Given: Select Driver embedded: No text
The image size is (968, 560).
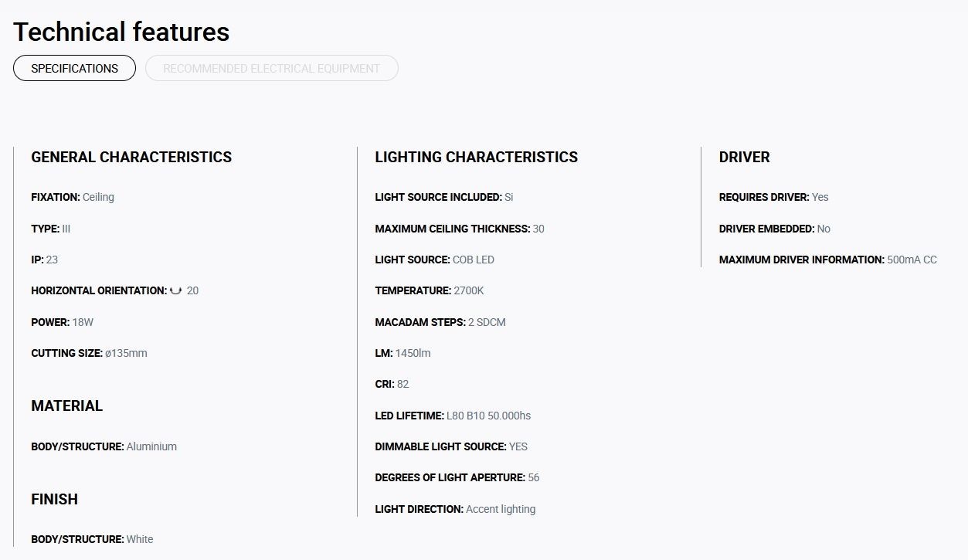Looking at the screenshot, I should [774, 229].
